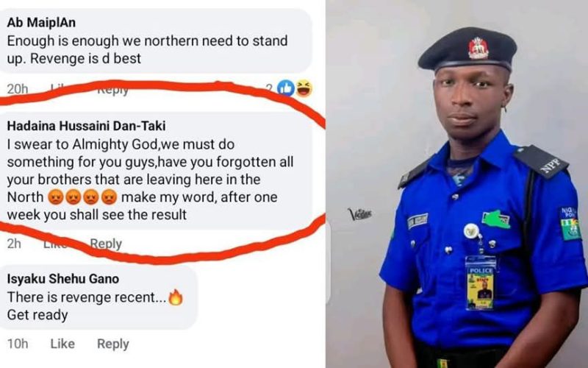This screenshot has width=588, height=368.
Task: Click the blue thumbs-up reaction icon
Action: click(286, 88)
